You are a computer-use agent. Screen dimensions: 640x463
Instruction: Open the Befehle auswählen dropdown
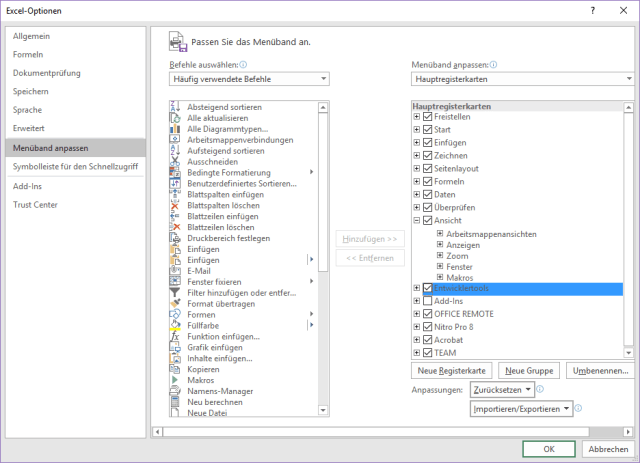click(x=249, y=79)
